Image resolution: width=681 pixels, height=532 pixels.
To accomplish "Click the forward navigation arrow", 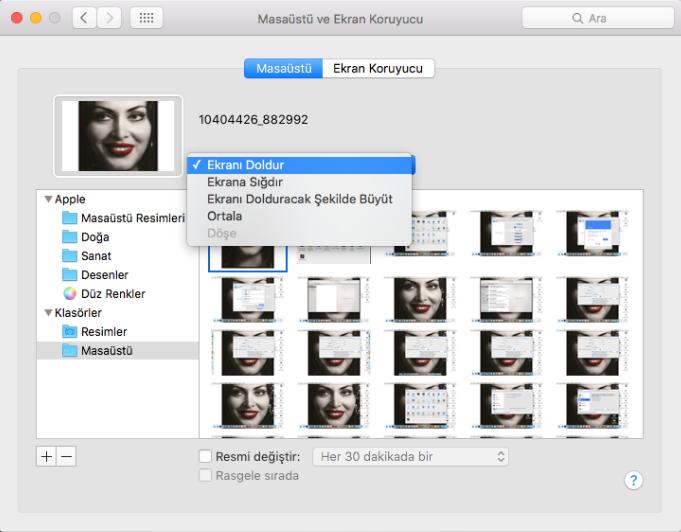I will coord(109,19).
